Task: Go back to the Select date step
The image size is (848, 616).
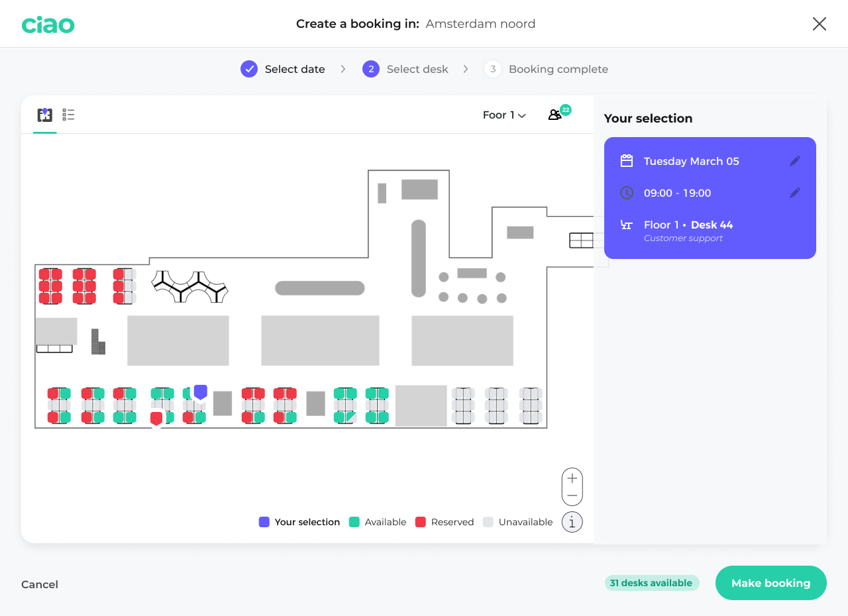Action: pos(282,68)
